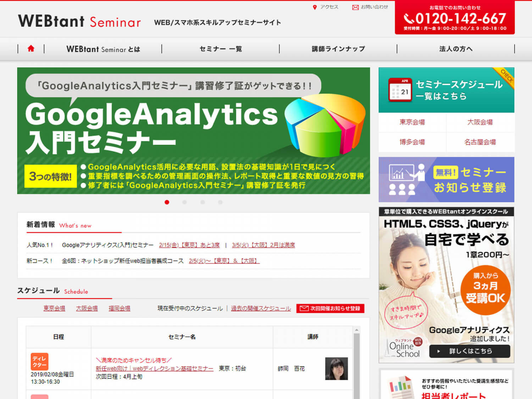Screen dimensions: 532x399
Task: Open the アクセス link
Action: tap(329, 7)
